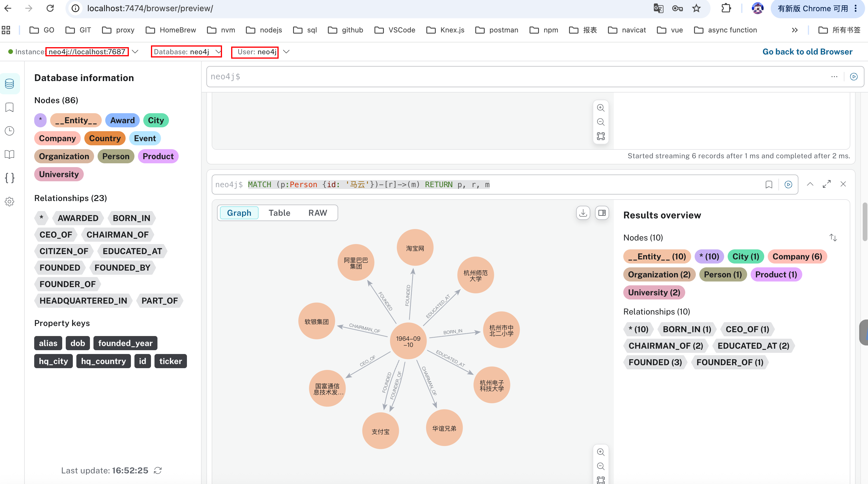This screenshot has width=868, height=484.
Task: Select the University node label in sidebar
Action: (59, 174)
